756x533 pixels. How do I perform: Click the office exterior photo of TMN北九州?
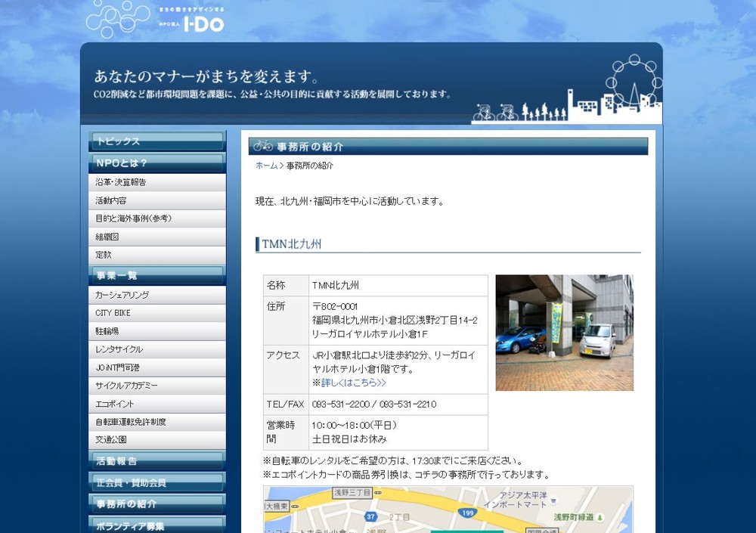click(564, 331)
